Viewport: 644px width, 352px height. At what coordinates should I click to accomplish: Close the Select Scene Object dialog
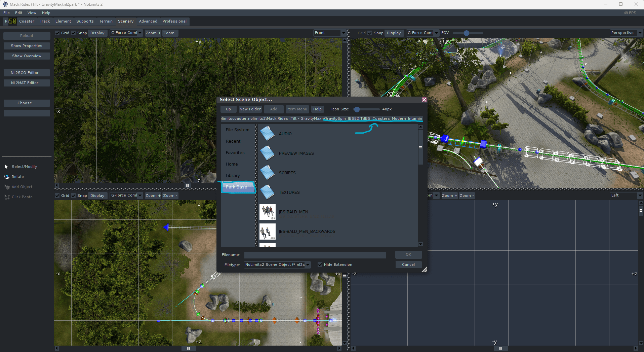pyautogui.click(x=424, y=100)
